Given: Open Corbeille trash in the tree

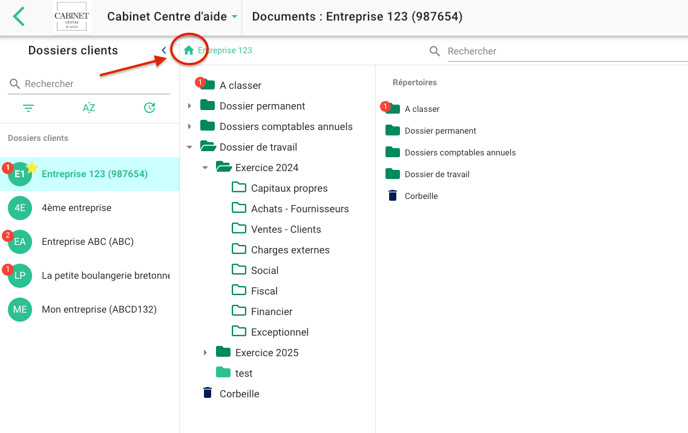Looking at the screenshot, I should [x=238, y=394].
